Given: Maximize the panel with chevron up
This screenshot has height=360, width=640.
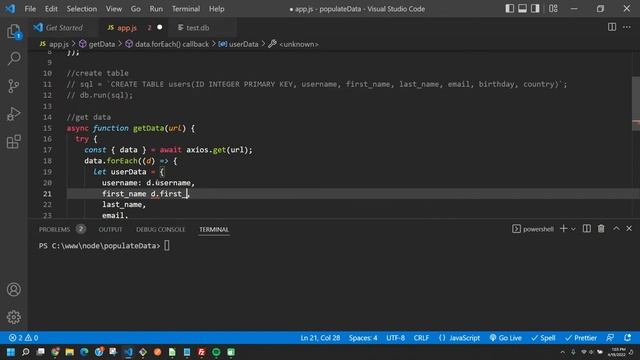Looking at the screenshot, I should tap(616, 229).
